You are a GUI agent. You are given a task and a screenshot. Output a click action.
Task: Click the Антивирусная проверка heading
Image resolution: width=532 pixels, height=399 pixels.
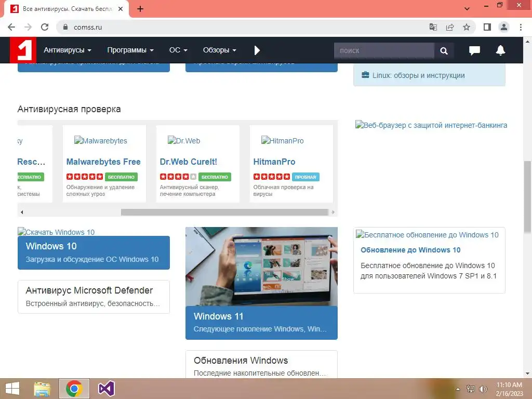69,109
